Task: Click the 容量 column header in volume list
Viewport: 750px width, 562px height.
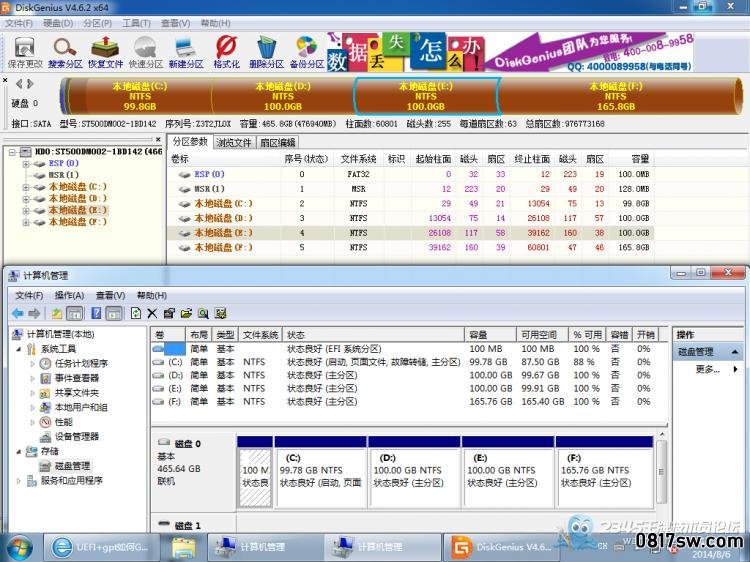Action: [x=490, y=334]
